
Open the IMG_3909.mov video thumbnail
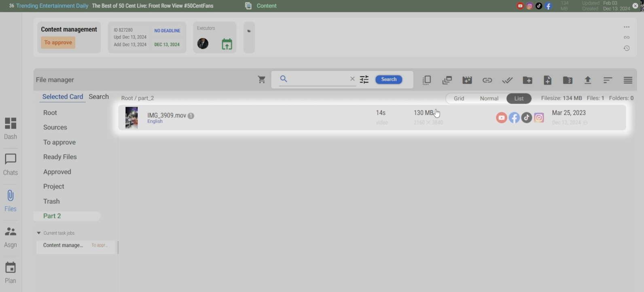(131, 118)
